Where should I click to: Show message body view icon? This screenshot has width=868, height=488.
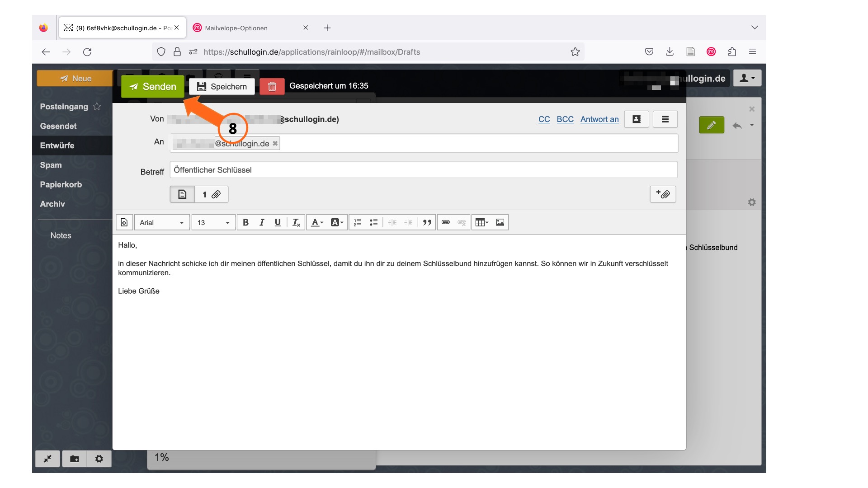[x=182, y=194]
